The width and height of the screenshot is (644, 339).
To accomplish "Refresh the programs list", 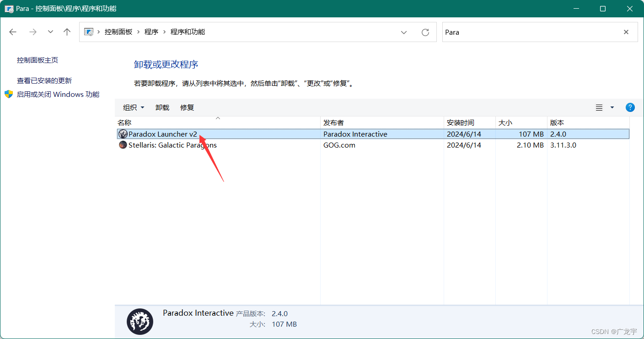I will click(425, 32).
